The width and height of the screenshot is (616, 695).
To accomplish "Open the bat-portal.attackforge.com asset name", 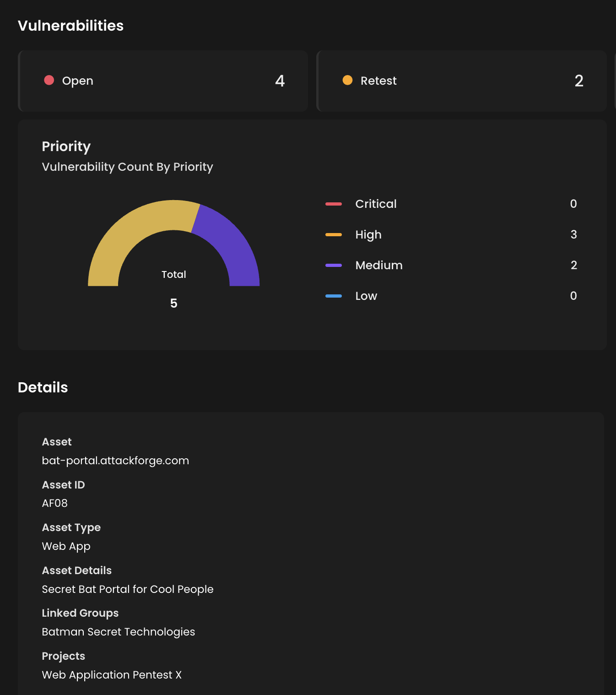I will (115, 461).
